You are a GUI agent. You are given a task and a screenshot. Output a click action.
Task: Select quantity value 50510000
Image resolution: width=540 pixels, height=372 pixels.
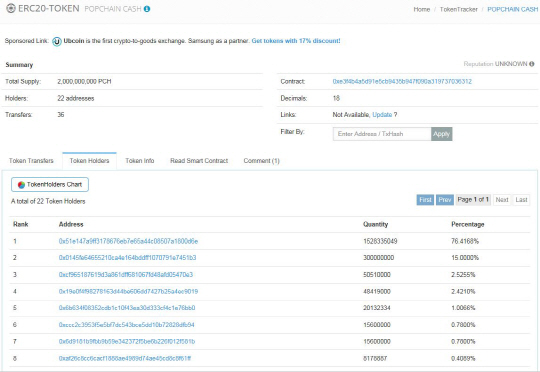(x=377, y=275)
